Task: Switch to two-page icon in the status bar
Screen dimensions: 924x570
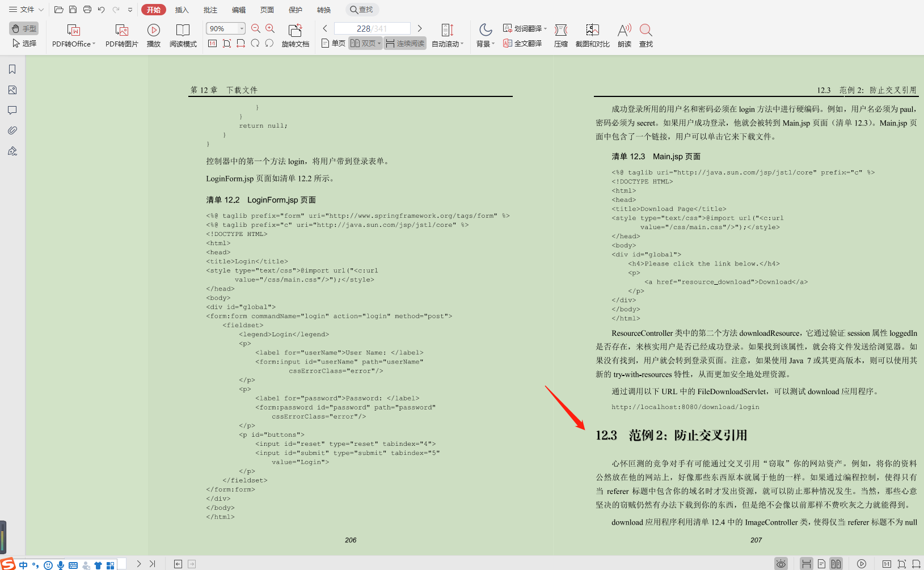Action: [x=836, y=564]
